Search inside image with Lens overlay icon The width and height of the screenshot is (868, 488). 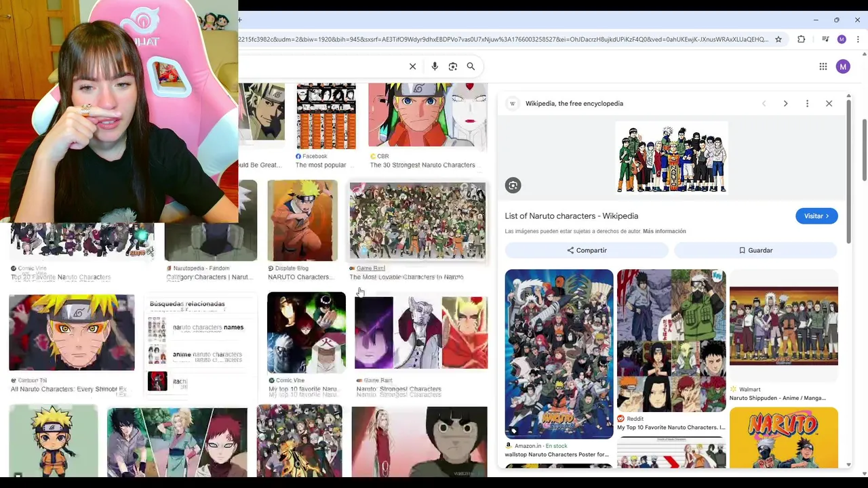point(513,185)
